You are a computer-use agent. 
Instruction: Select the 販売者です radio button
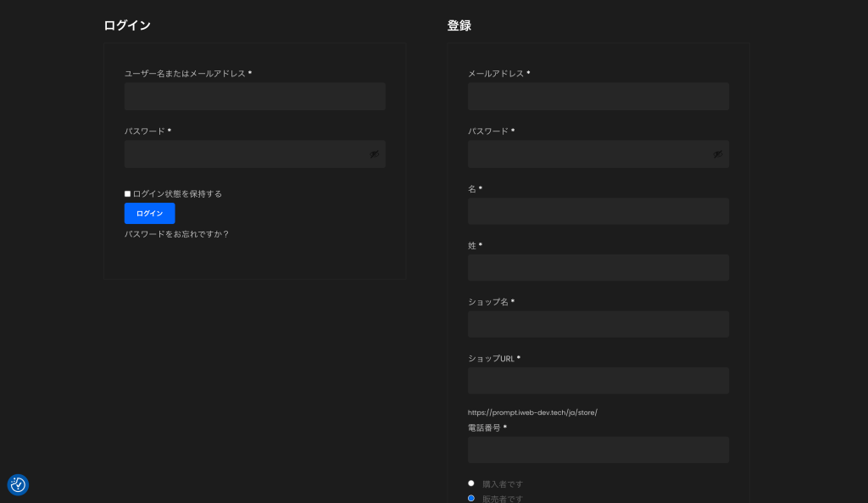coord(471,498)
